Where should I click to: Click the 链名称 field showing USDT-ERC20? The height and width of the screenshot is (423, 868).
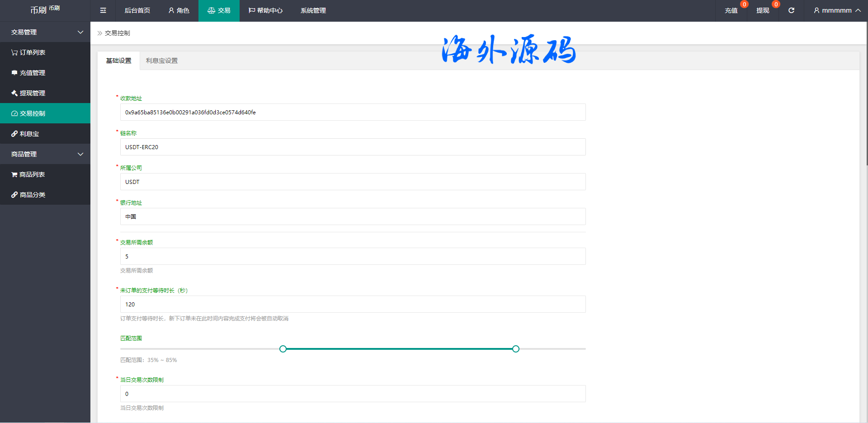353,147
